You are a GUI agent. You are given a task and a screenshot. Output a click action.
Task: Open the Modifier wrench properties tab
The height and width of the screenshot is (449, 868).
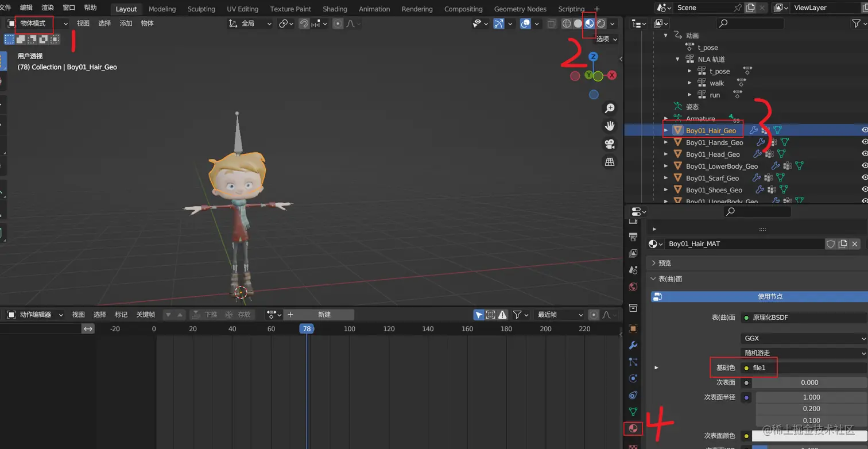(x=633, y=345)
